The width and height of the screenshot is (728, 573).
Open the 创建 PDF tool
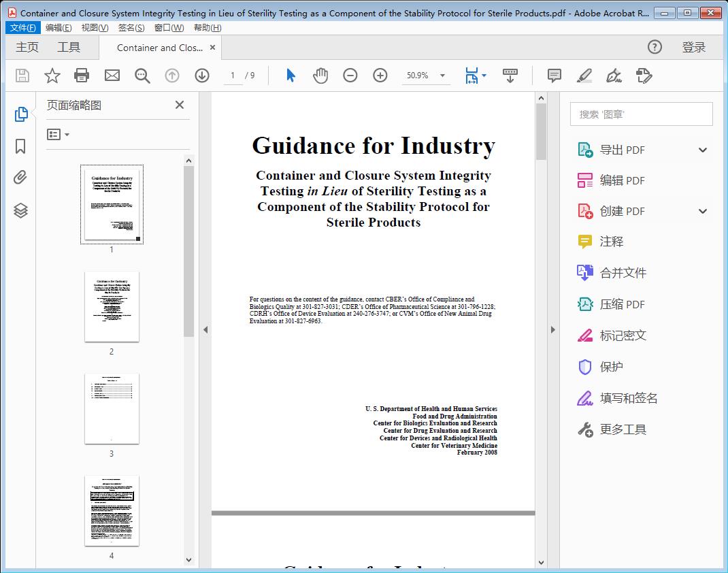611,211
